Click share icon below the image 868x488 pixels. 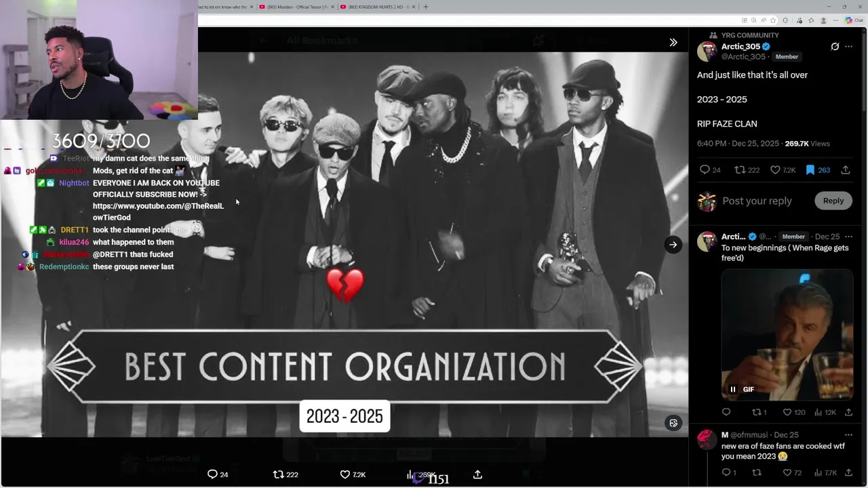477,474
